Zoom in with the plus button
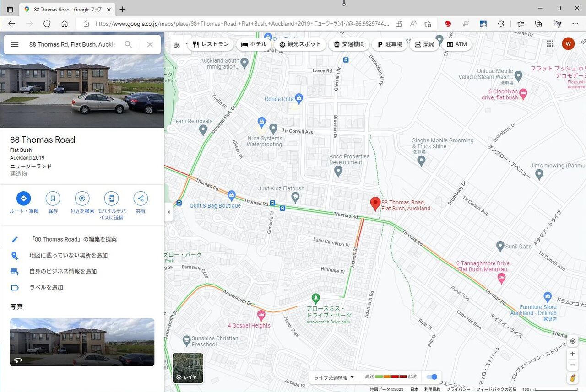Image resolution: width=586 pixels, height=392 pixels. click(572, 354)
